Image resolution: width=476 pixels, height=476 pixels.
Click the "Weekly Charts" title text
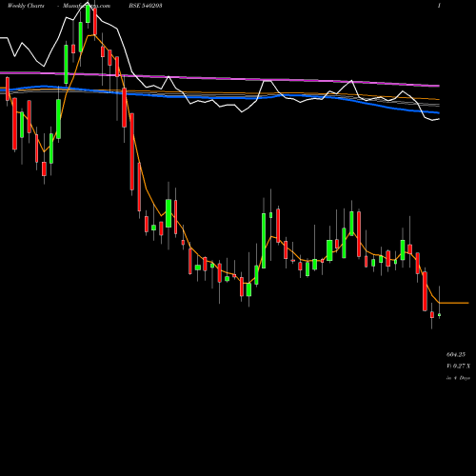click(x=26, y=6)
